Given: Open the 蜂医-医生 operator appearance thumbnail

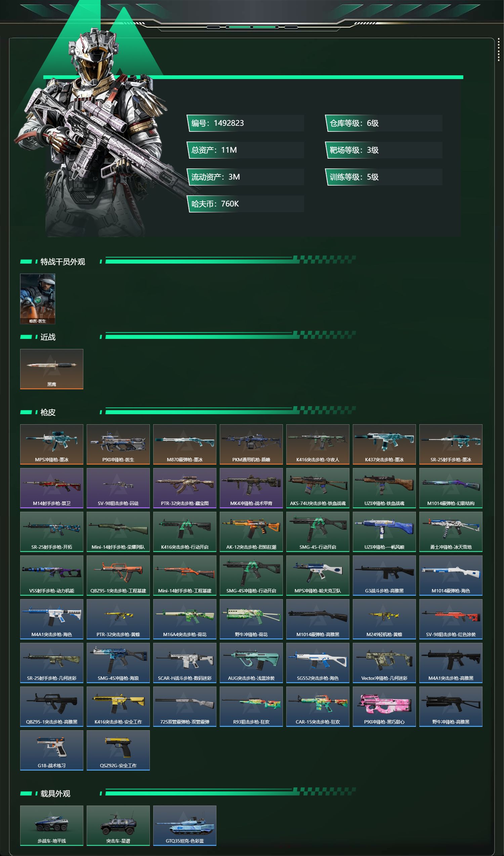Looking at the screenshot, I should [38, 299].
